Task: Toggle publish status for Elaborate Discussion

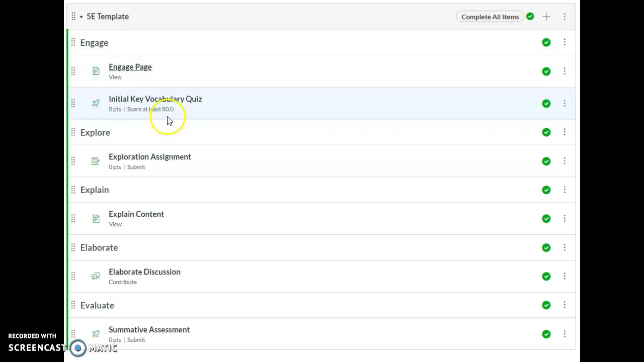Action: (546, 277)
